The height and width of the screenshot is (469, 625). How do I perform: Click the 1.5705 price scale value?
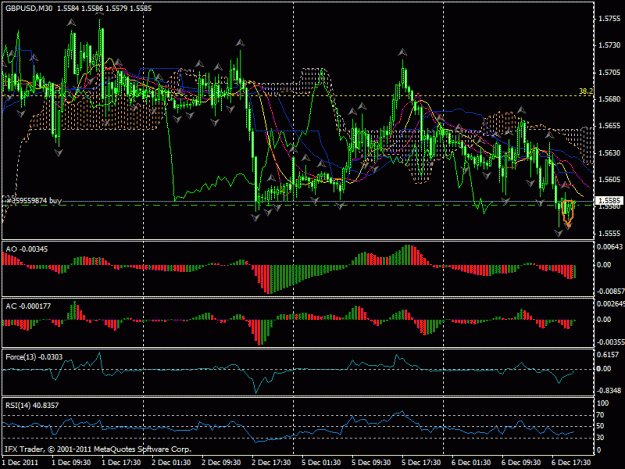click(609, 72)
